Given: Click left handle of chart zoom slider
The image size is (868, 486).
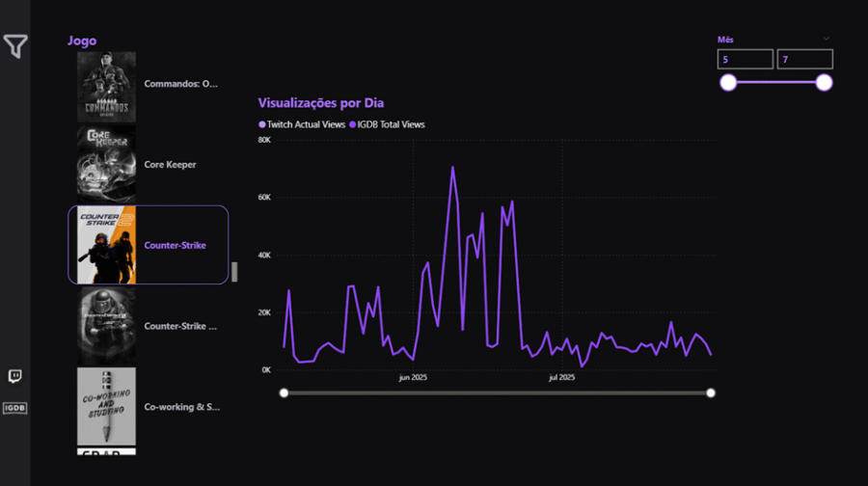Looking at the screenshot, I should tap(284, 392).
